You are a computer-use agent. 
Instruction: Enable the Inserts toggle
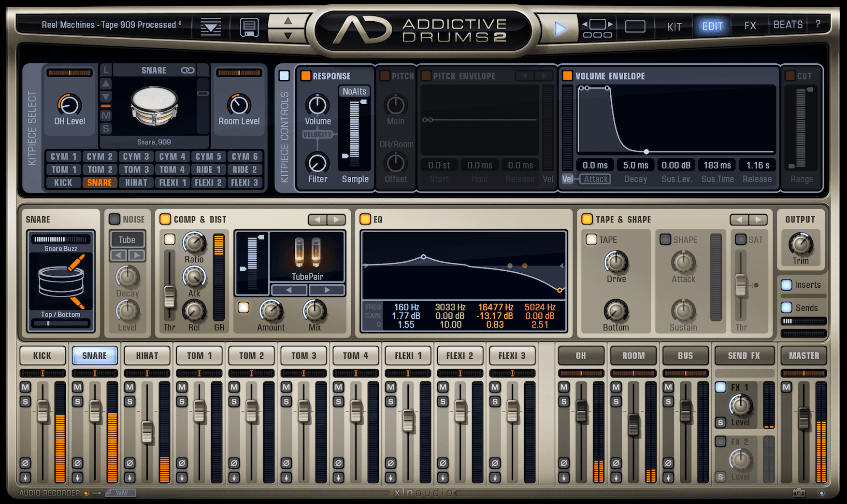tap(787, 285)
